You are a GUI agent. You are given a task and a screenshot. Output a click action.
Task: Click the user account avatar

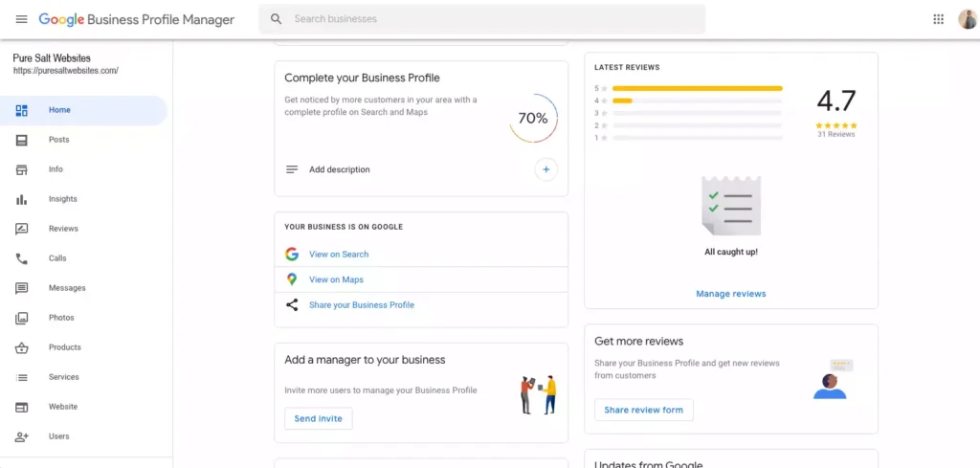(x=967, y=19)
